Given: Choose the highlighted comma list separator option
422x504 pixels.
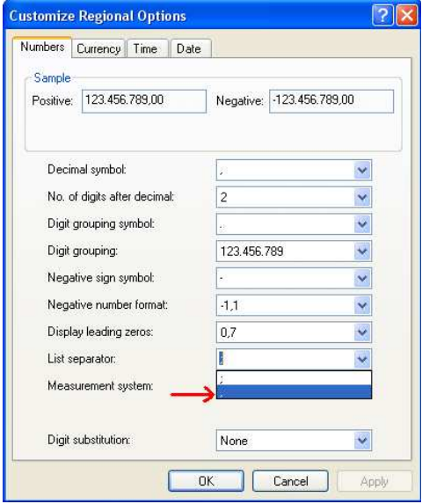Looking at the screenshot, I should (x=294, y=391).
